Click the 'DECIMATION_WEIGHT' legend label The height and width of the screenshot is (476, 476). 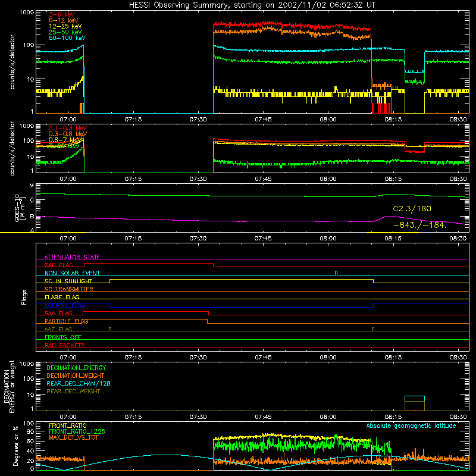coord(76,375)
